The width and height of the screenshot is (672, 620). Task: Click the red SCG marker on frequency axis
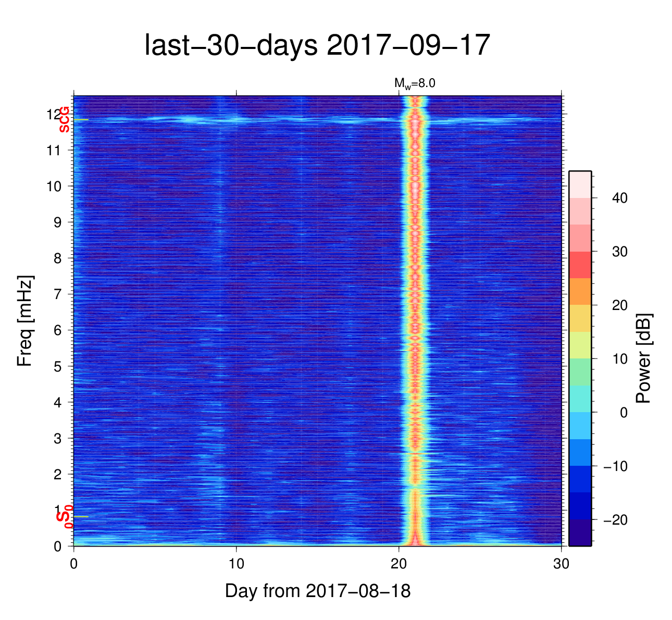tap(64, 119)
